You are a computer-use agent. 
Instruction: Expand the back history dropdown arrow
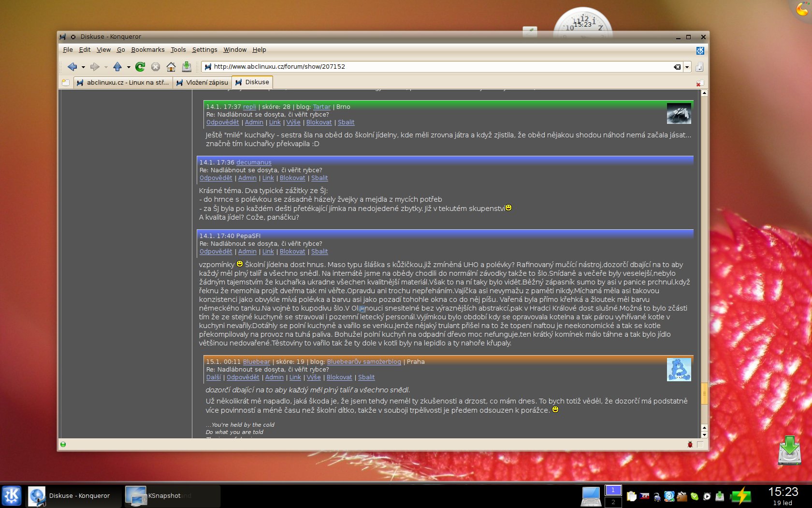tap(83, 67)
